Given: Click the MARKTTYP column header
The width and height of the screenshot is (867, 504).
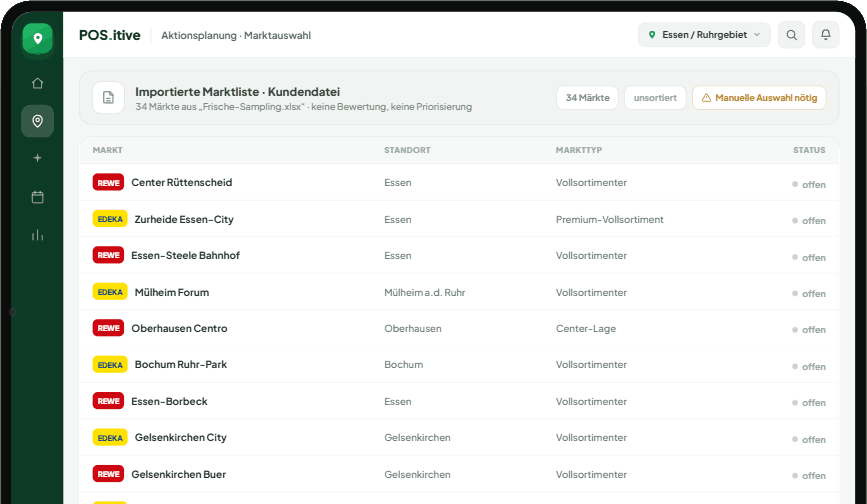Looking at the screenshot, I should click(x=579, y=150).
